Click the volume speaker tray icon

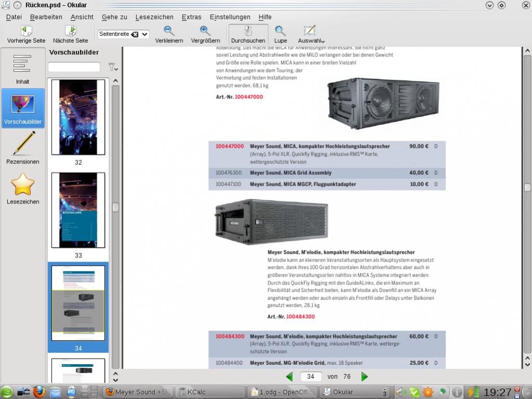click(x=401, y=392)
